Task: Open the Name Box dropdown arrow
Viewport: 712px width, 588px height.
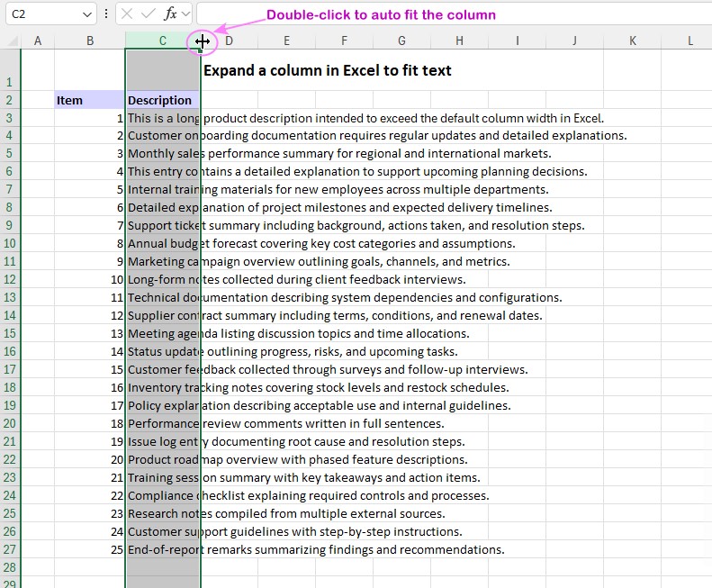Action: click(x=87, y=14)
